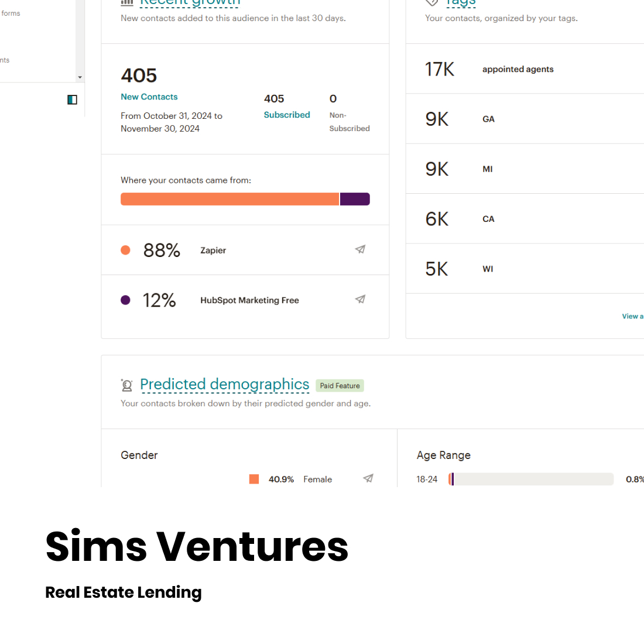Select the WI tag row

pos(525,269)
